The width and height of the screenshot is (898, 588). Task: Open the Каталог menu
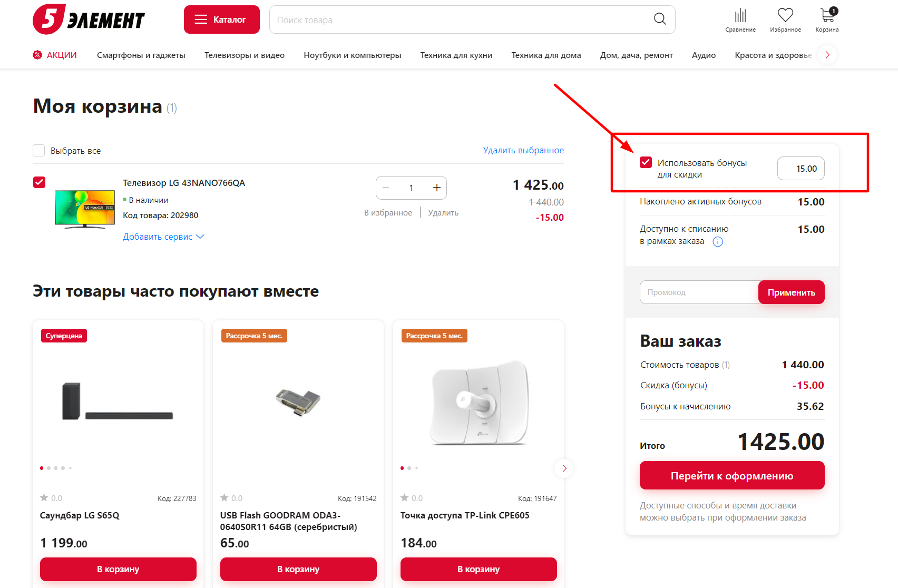[x=221, y=19]
